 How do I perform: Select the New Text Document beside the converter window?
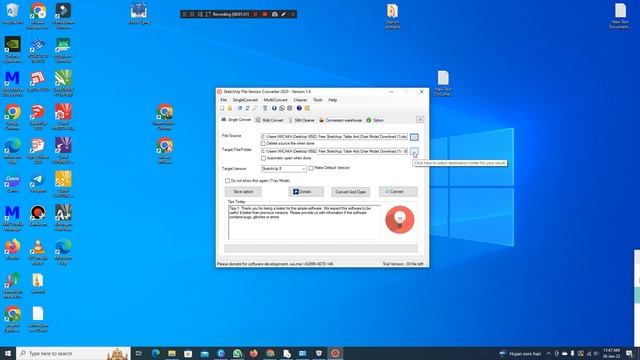click(443, 83)
